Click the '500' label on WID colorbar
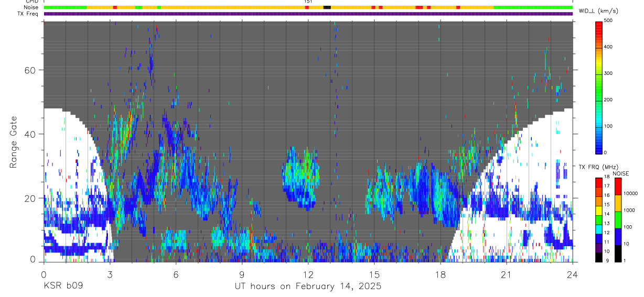 (x=608, y=20)
